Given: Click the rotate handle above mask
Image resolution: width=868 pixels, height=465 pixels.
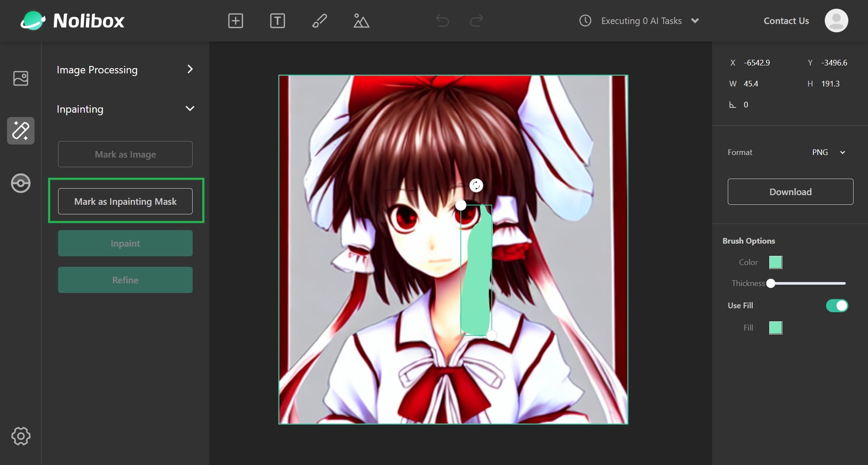Looking at the screenshot, I should [476, 186].
